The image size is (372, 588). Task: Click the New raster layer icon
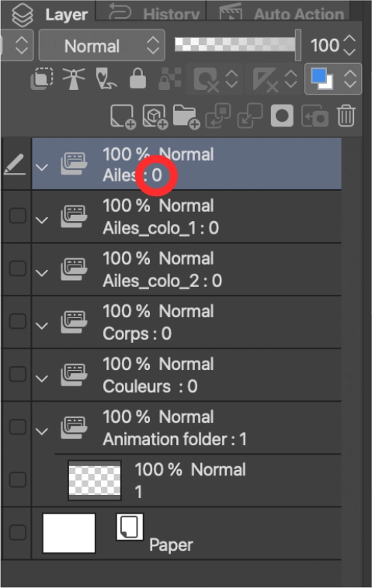[x=123, y=116]
